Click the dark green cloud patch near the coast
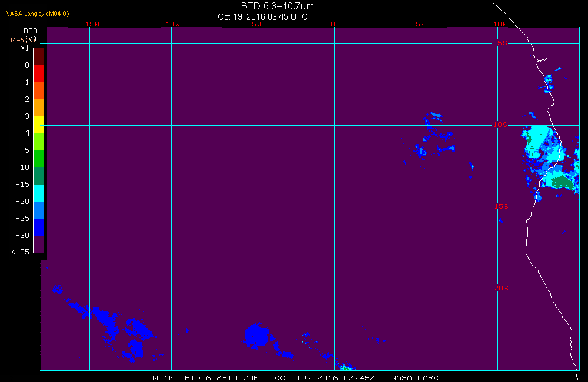 [x=563, y=182]
